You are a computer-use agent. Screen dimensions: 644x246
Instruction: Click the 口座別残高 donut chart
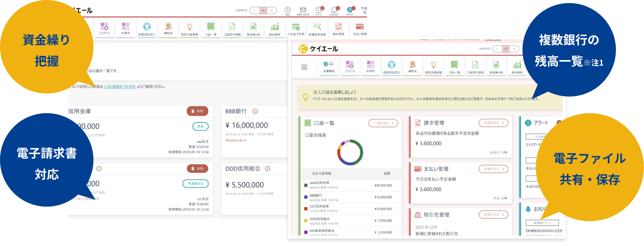pyautogui.click(x=350, y=152)
